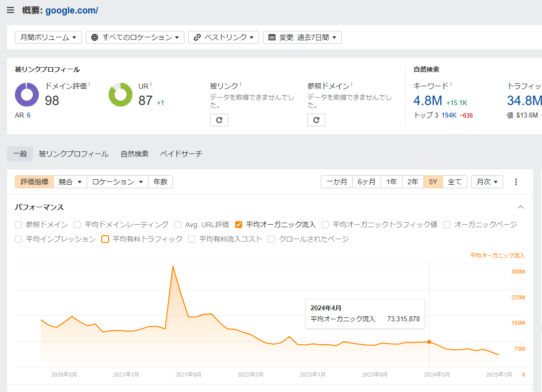
Task: Click the 2021年9月 axis label
Action: tap(188, 375)
